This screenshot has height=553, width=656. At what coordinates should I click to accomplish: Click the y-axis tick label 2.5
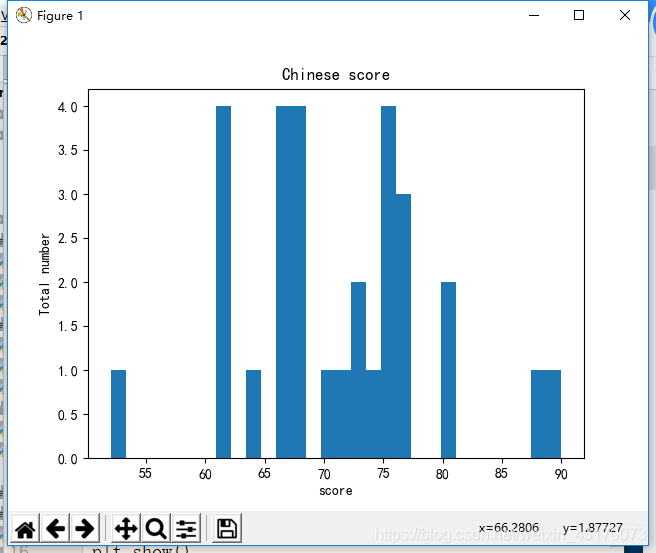click(68, 238)
